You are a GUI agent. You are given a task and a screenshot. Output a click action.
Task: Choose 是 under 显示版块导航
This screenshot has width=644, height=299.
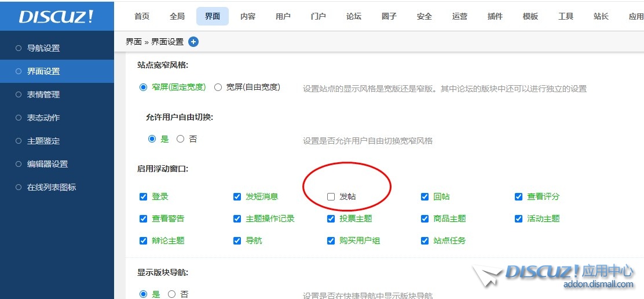coord(144,294)
